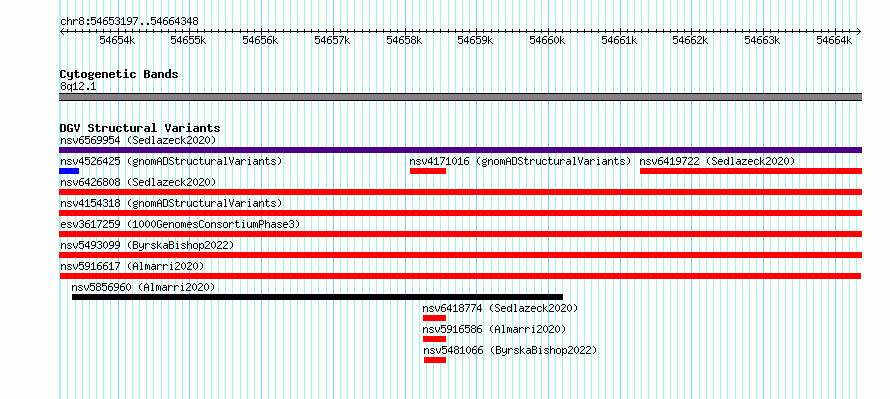Image resolution: width=890 pixels, height=399 pixels.
Task: Select the nsv4154318 red variant bar
Action: point(460,213)
